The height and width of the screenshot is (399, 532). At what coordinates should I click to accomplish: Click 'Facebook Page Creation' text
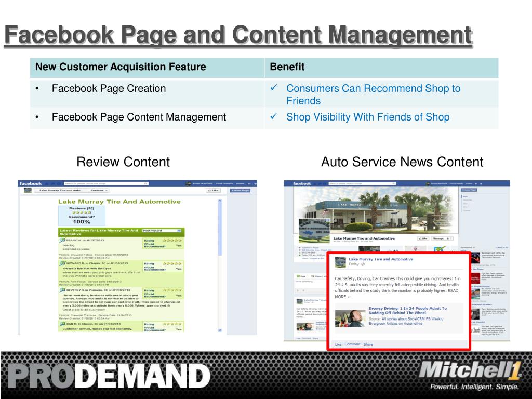pyautogui.click(x=109, y=88)
